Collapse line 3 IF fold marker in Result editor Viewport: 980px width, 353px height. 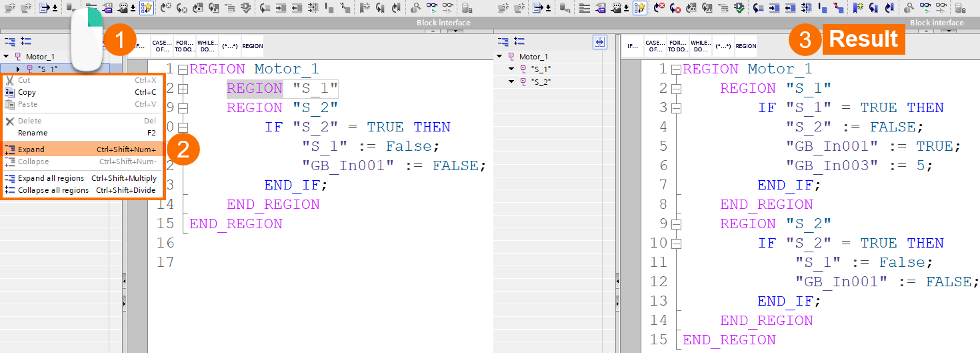(x=676, y=107)
